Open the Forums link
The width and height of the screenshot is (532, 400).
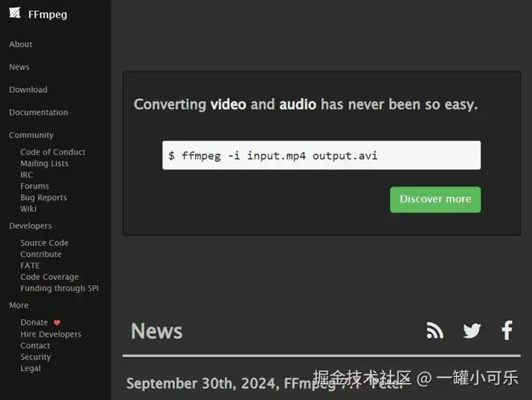tap(35, 186)
